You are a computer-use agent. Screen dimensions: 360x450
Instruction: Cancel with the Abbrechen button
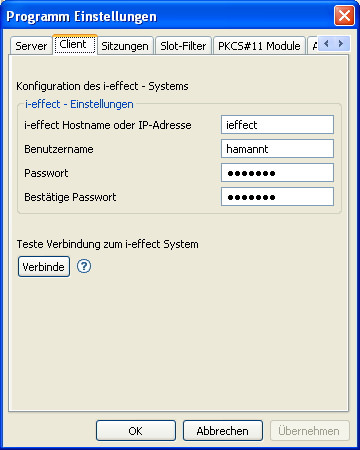(x=223, y=431)
